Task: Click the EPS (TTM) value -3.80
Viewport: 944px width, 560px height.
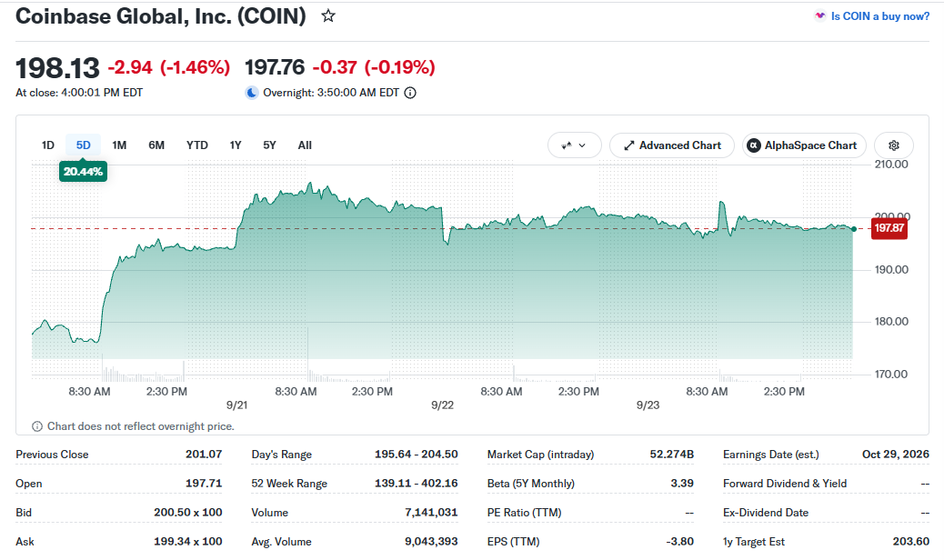Action: click(x=679, y=541)
